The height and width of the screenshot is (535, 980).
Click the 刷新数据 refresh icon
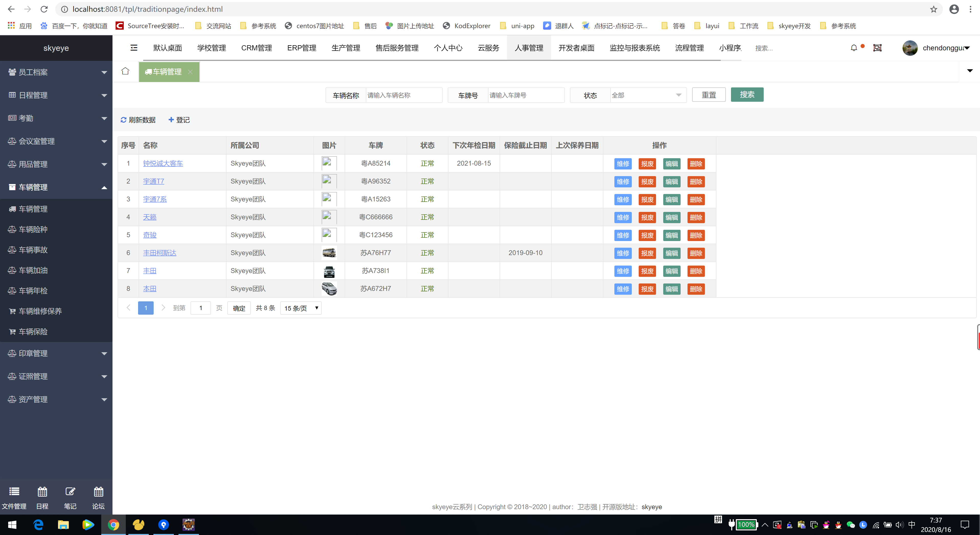coord(123,120)
